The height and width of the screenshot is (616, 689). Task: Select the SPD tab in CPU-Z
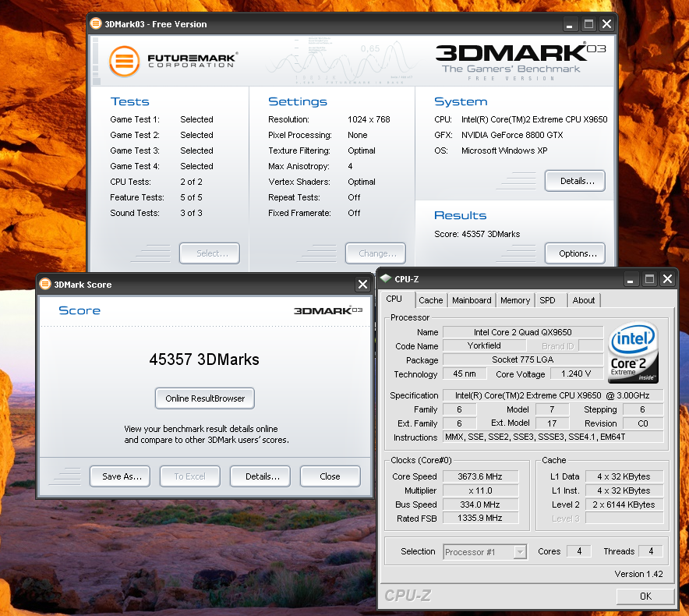(551, 300)
